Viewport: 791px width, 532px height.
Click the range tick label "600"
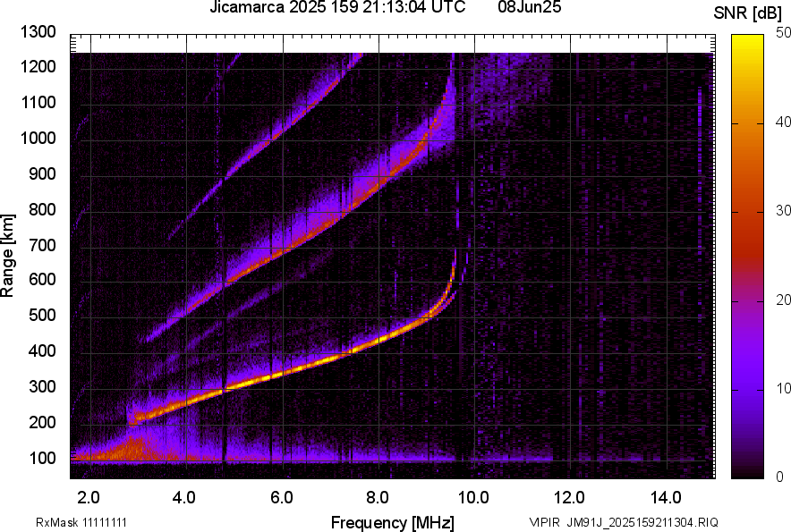pos(42,281)
